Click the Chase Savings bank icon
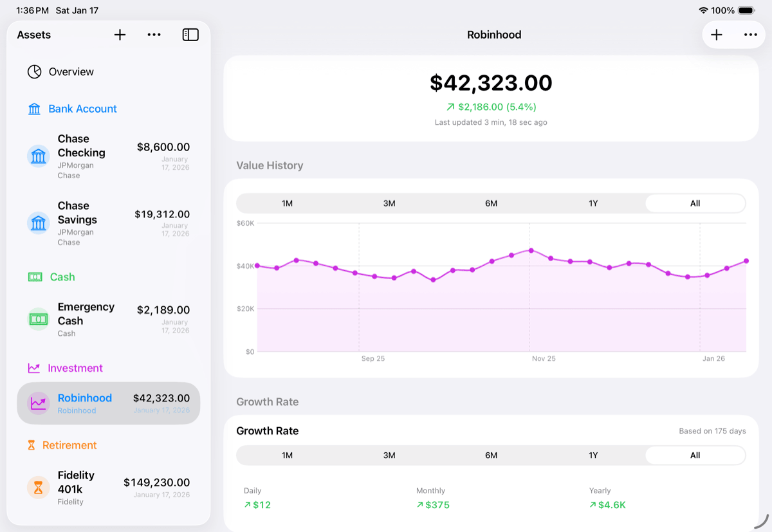The image size is (772, 532). point(39,223)
